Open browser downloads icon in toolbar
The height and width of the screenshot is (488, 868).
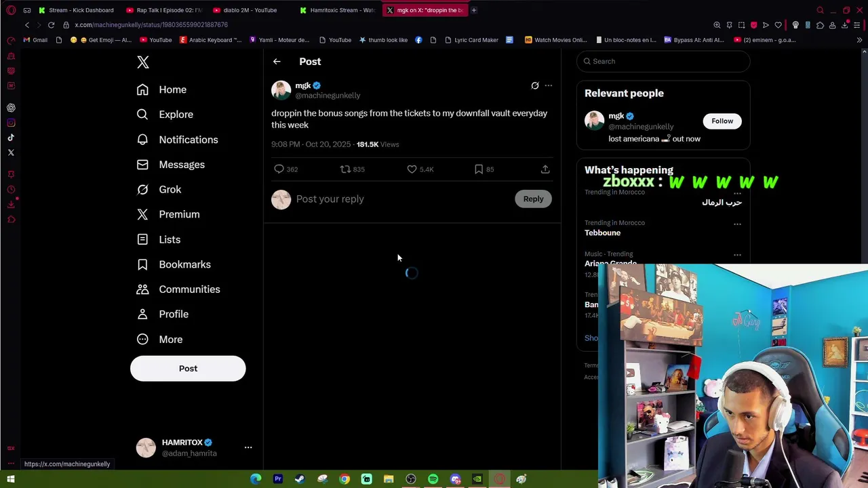click(x=845, y=25)
